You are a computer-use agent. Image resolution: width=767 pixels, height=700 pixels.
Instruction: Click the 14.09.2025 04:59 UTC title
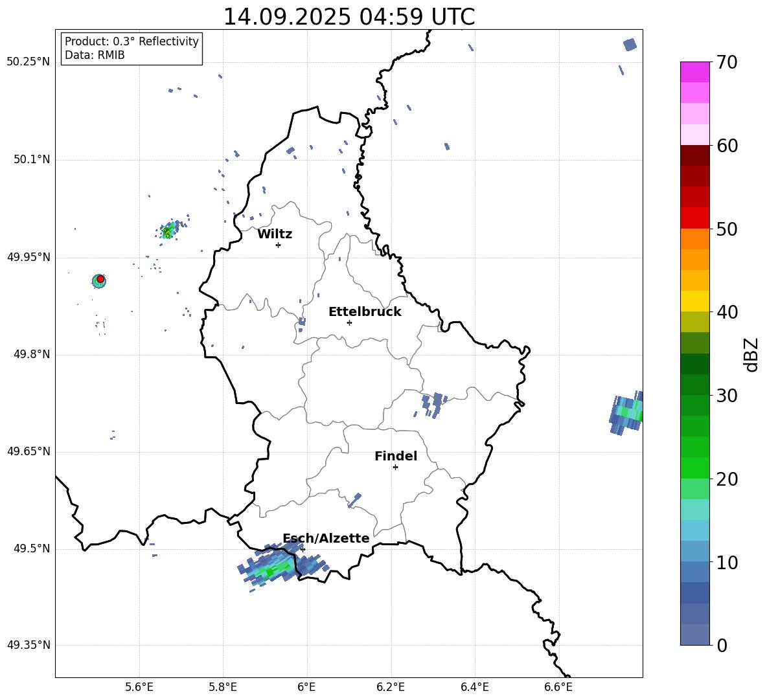pos(349,17)
